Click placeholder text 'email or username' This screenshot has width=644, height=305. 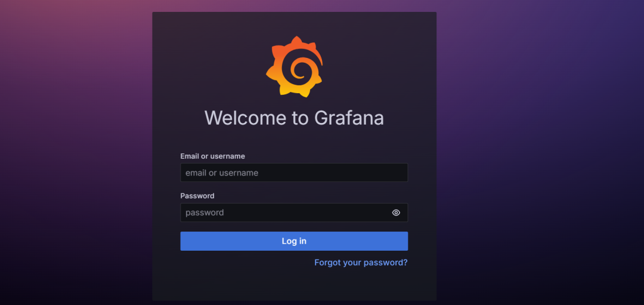click(222, 172)
